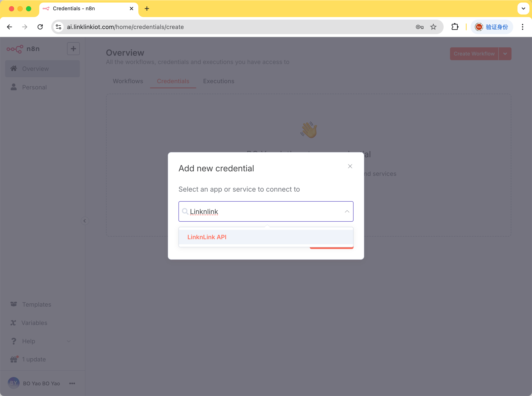Screen dimensions: 532x396
Task: Bookmark page with the star icon
Action: pyautogui.click(x=433, y=27)
